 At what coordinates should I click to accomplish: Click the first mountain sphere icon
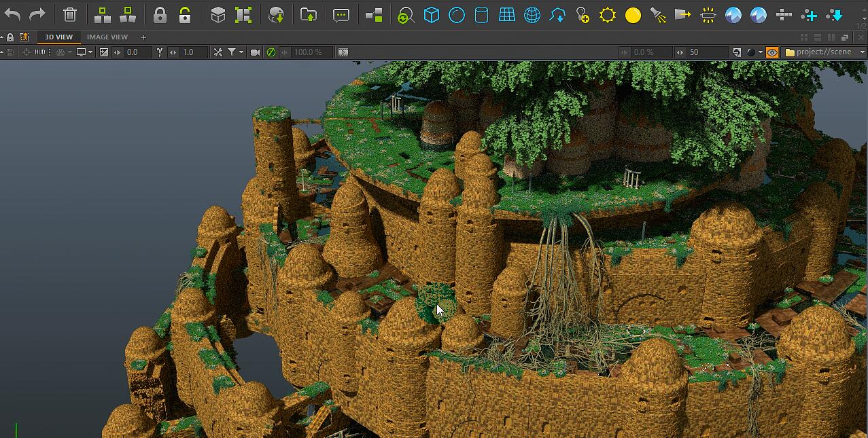(x=733, y=14)
